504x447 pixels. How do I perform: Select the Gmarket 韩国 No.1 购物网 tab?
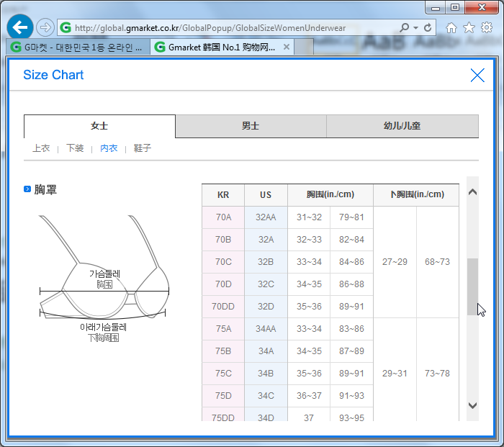point(222,47)
